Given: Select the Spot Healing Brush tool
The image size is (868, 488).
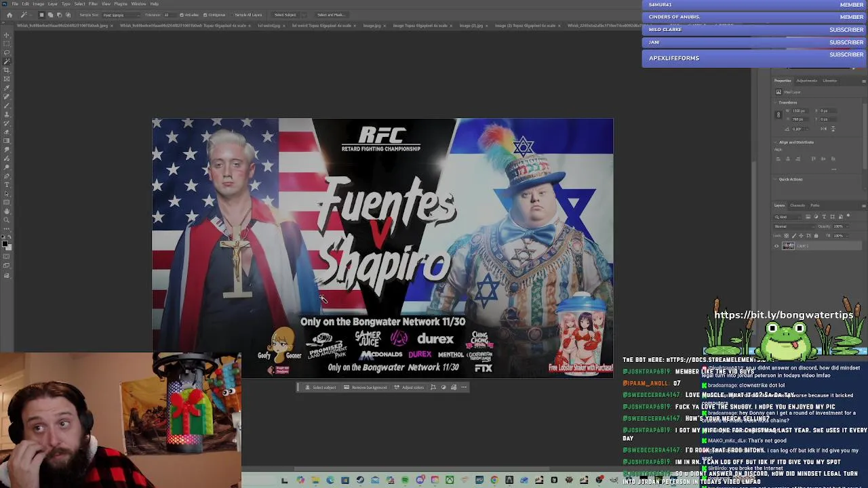Looking at the screenshot, I should 7,96.
